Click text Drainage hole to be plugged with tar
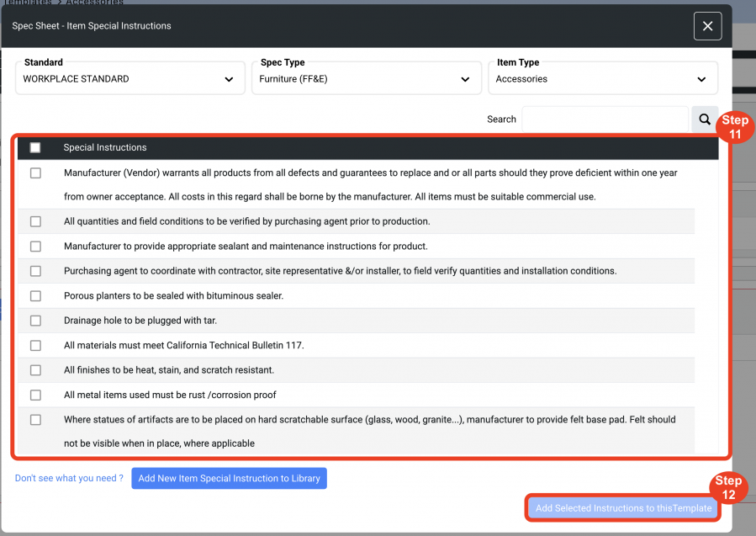756x536 pixels. click(140, 321)
